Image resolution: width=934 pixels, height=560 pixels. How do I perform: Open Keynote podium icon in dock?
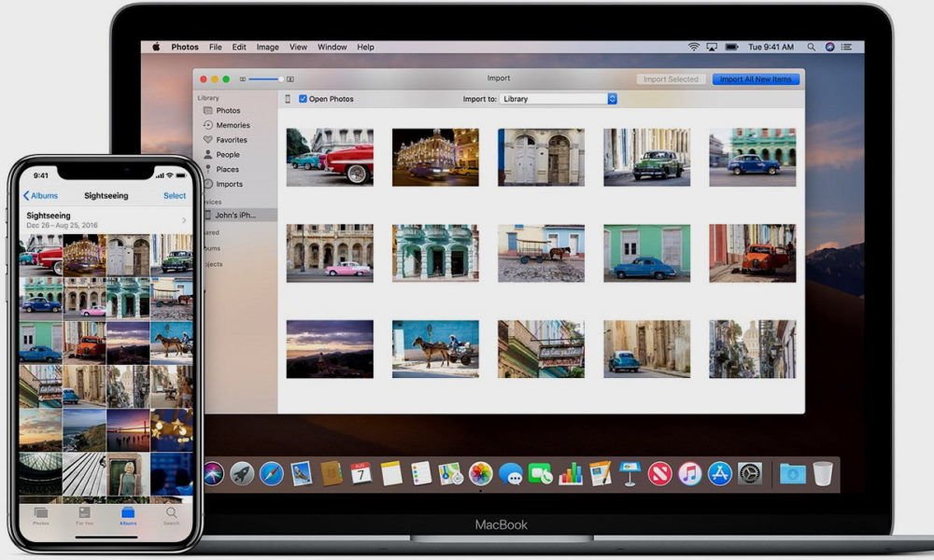[630, 474]
